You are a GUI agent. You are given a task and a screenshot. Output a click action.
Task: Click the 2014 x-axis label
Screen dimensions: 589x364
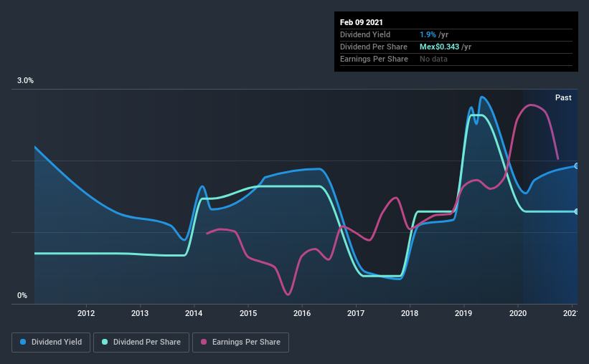point(194,313)
